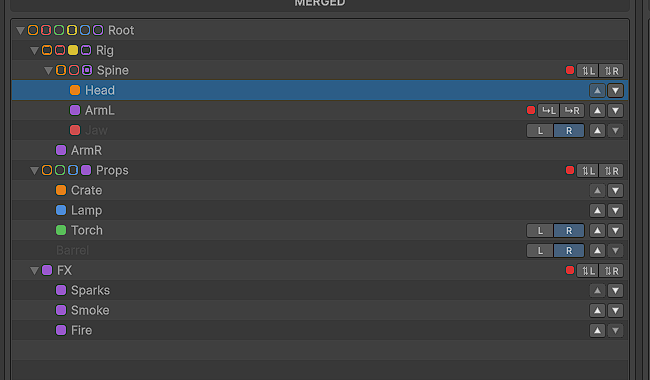Select R side for Jaw
650x380 pixels.
coord(569,131)
